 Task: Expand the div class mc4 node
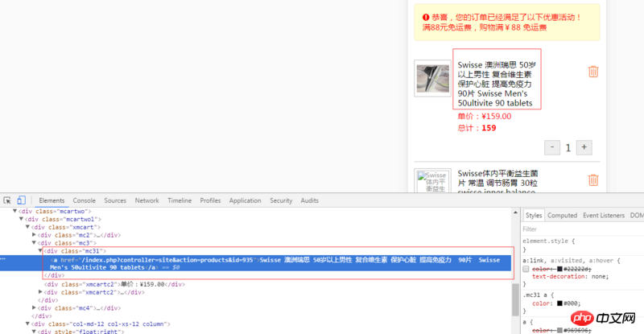[34, 307]
